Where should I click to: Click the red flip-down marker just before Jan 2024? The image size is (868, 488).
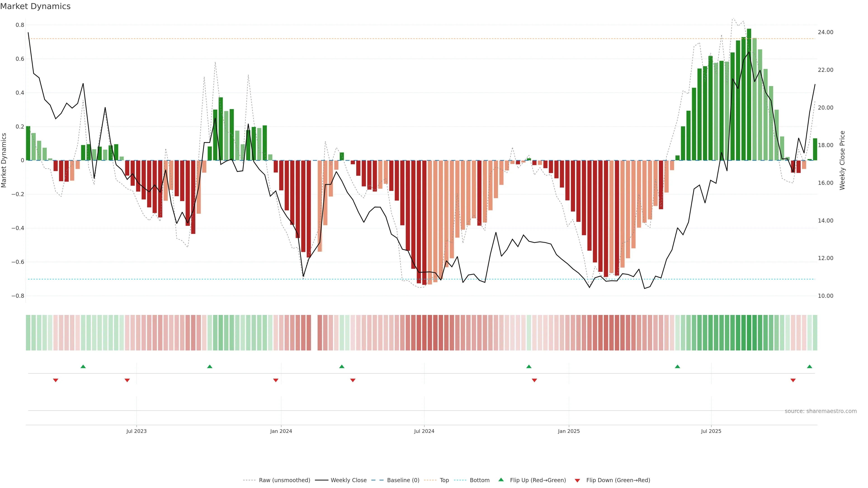[276, 380]
